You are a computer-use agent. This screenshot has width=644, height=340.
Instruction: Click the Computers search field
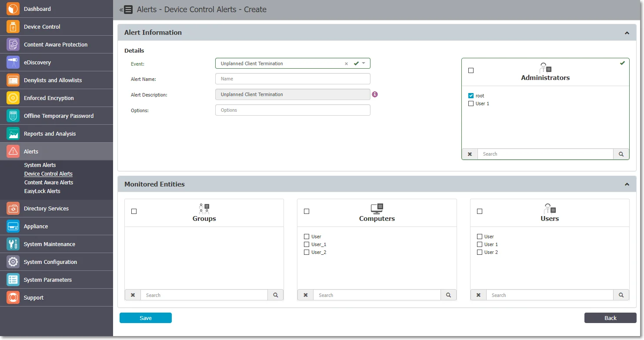point(377,295)
